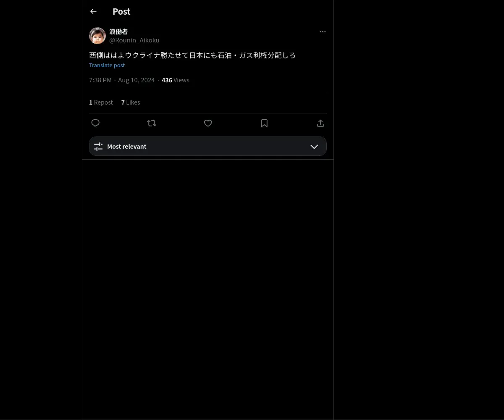Click the display name 浪働者
This screenshot has height=420, width=504.
click(118, 31)
